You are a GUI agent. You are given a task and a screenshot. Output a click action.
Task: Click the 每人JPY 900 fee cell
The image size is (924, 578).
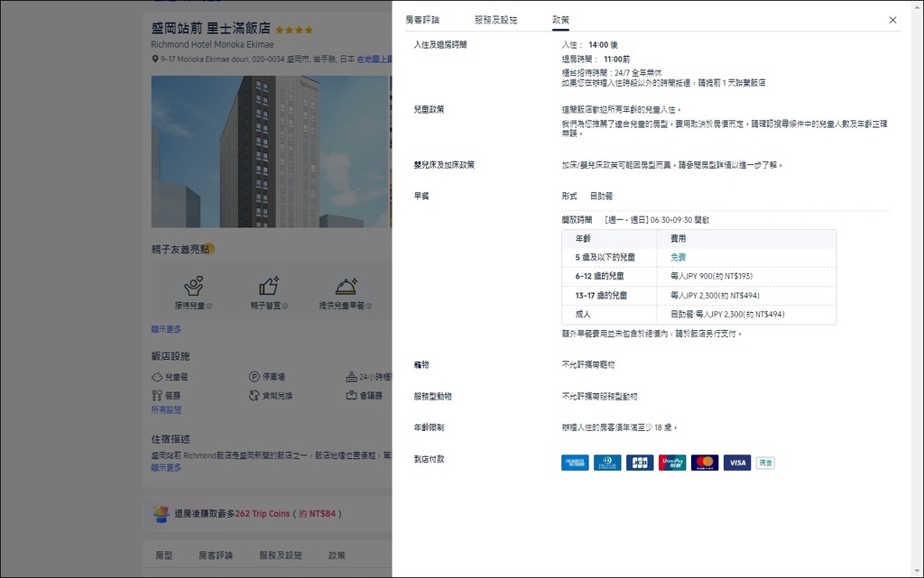coord(711,276)
